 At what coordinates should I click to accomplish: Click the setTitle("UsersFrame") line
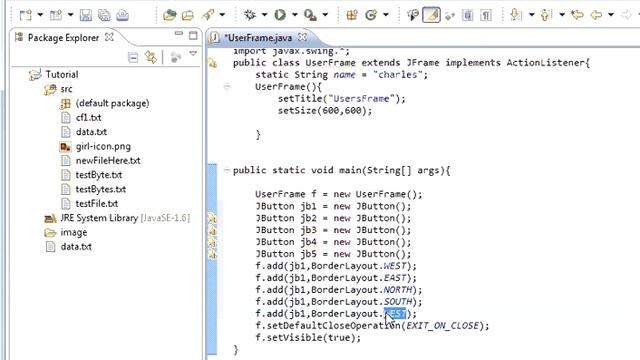pyautogui.click(x=342, y=99)
